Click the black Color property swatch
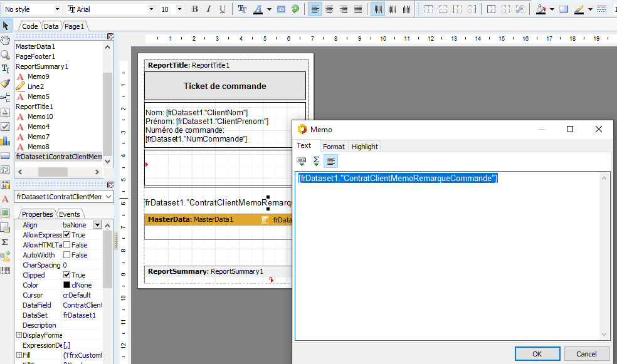This screenshot has width=617, height=364. pos(67,285)
